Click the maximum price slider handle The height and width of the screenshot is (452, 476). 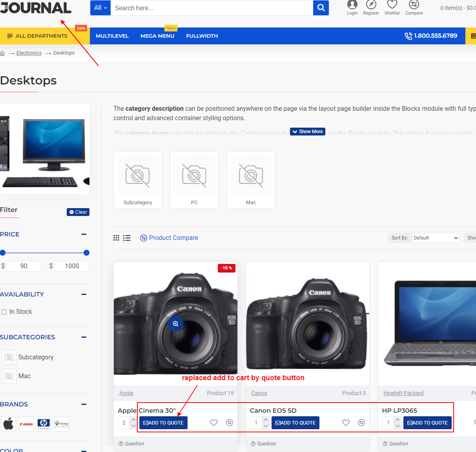click(x=87, y=253)
